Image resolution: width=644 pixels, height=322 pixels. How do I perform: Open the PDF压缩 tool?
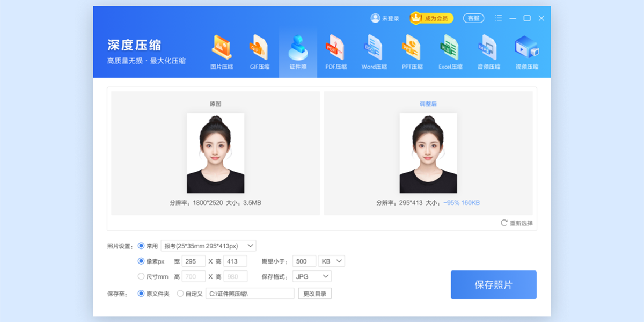pyautogui.click(x=336, y=53)
